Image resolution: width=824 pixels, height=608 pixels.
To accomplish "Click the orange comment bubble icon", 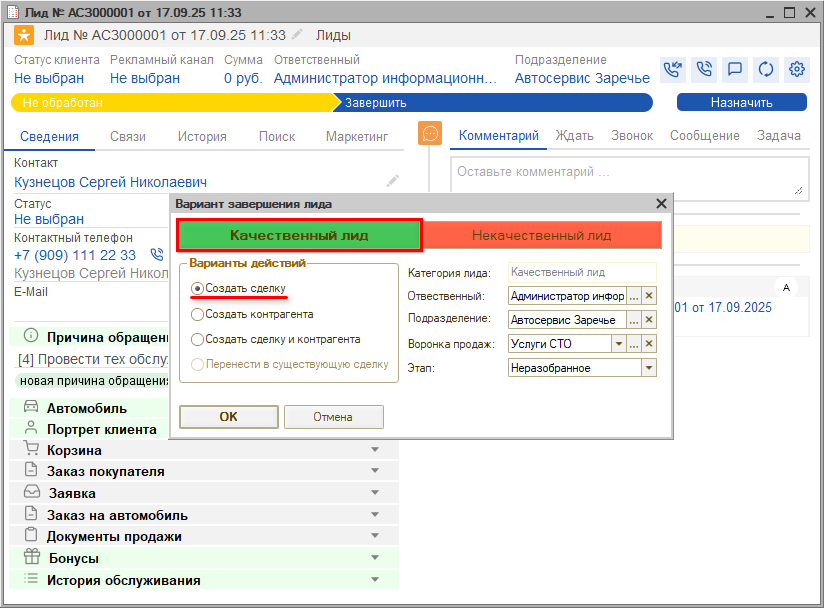I will coord(430,134).
